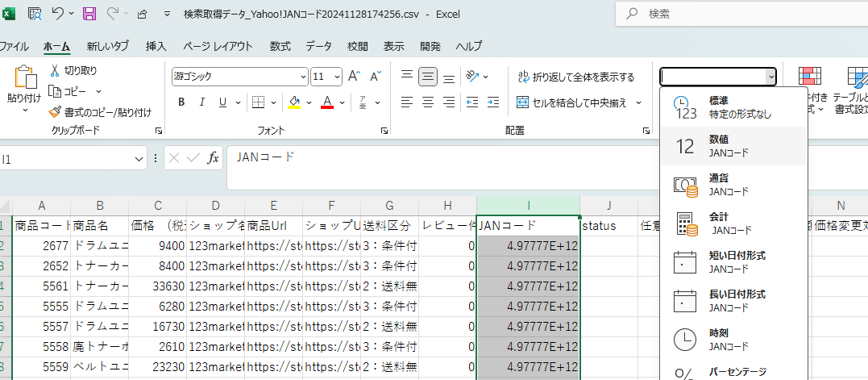Increase font size with large A icon
Screen dimensions: 868x380
[355, 77]
